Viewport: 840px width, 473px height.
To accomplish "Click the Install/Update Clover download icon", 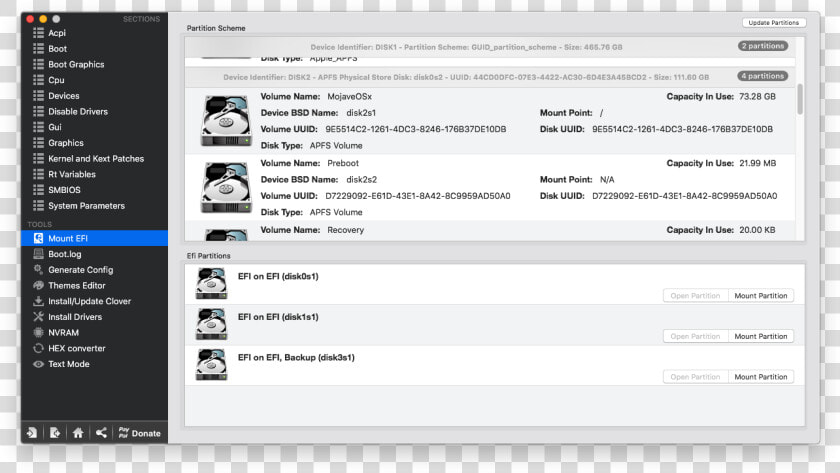I will [x=38, y=301].
